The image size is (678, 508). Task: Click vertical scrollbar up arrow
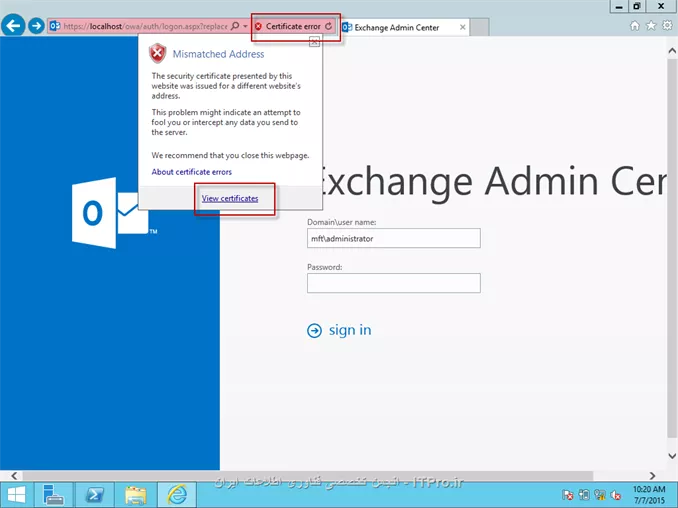tap(672, 51)
